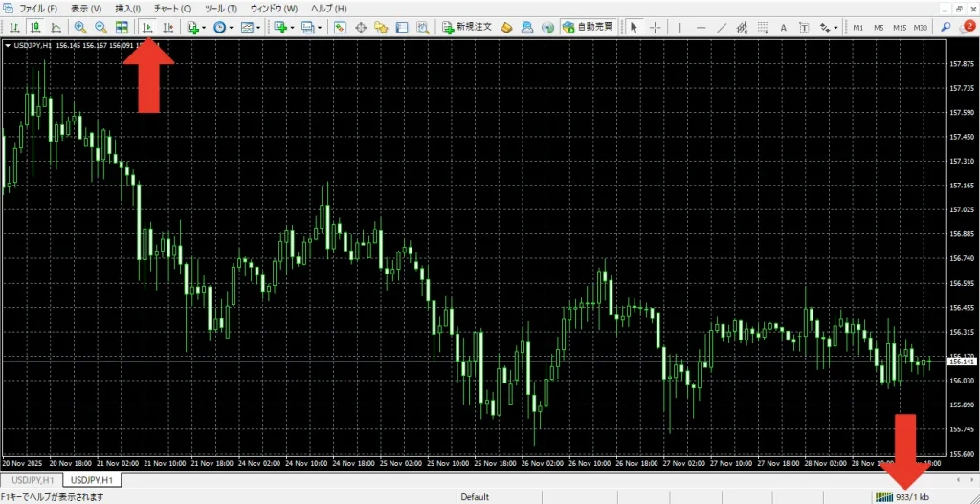The image size is (980, 504).
Task: Select the Text tool marked A
Action: pyautogui.click(x=783, y=28)
